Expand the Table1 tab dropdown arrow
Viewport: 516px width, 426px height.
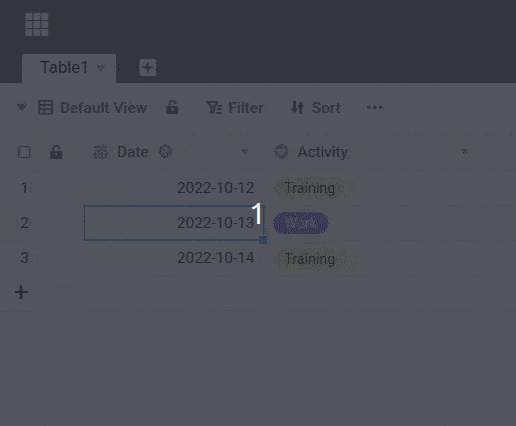click(101, 68)
